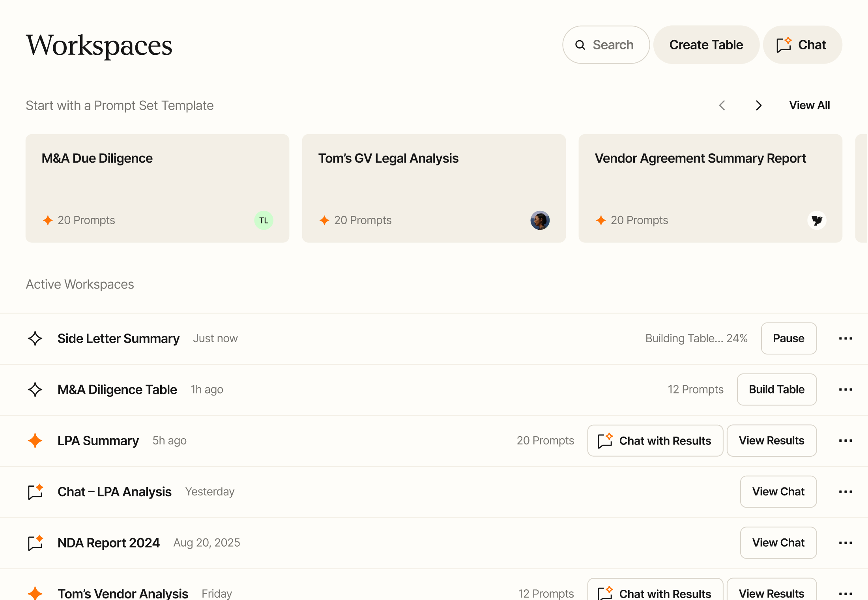Click View All templates link
868x600 pixels.
[x=809, y=105]
